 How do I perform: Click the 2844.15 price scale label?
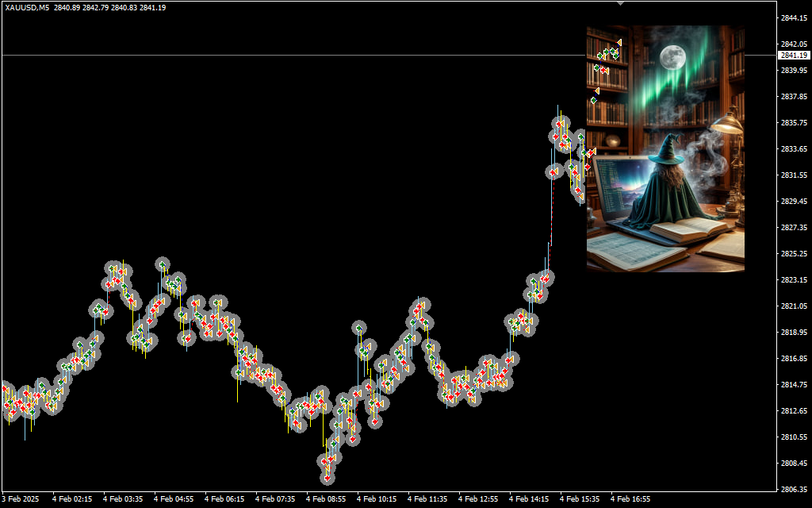click(x=793, y=17)
